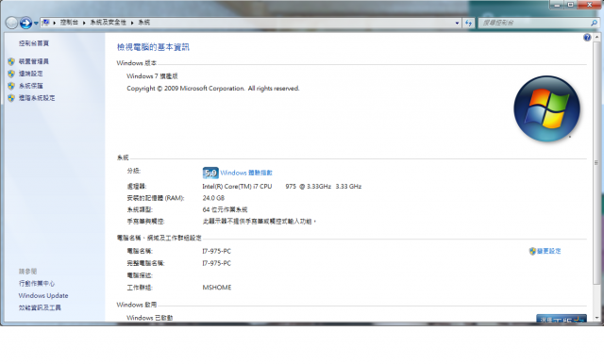The width and height of the screenshot is (604, 364).
Task: Open 行動作業中心 under 請參閱
Action: (x=37, y=284)
